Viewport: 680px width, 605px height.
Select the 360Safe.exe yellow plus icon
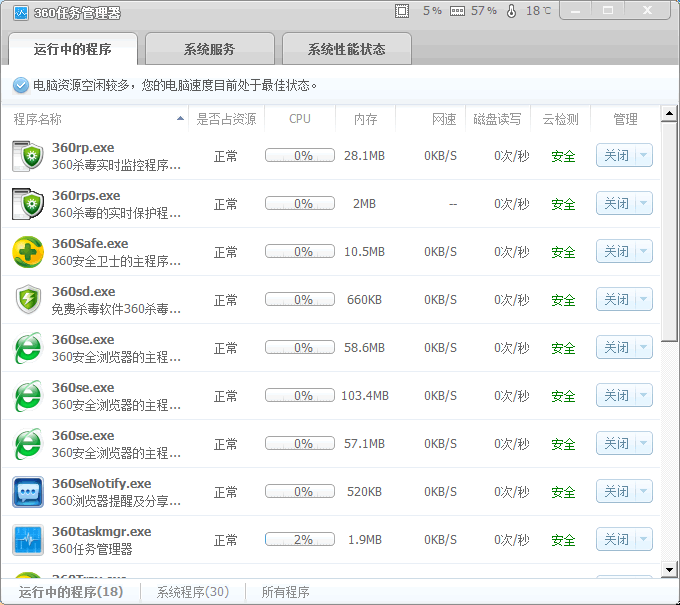27,252
